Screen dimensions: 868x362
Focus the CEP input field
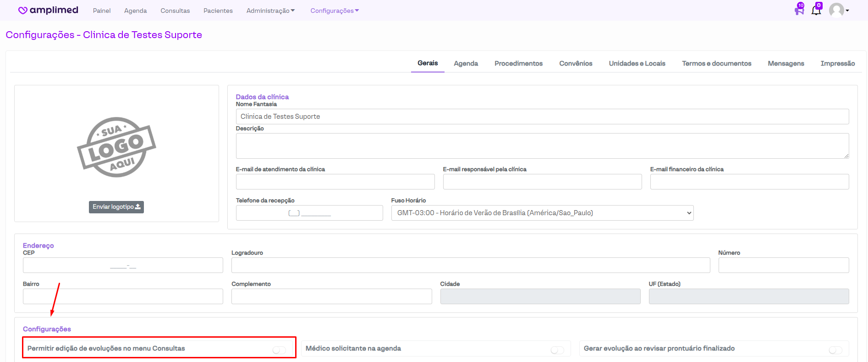(x=123, y=265)
